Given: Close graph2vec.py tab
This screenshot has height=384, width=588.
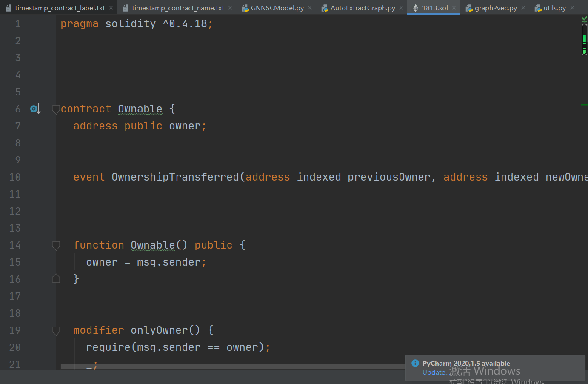Looking at the screenshot, I should pyautogui.click(x=523, y=8).
